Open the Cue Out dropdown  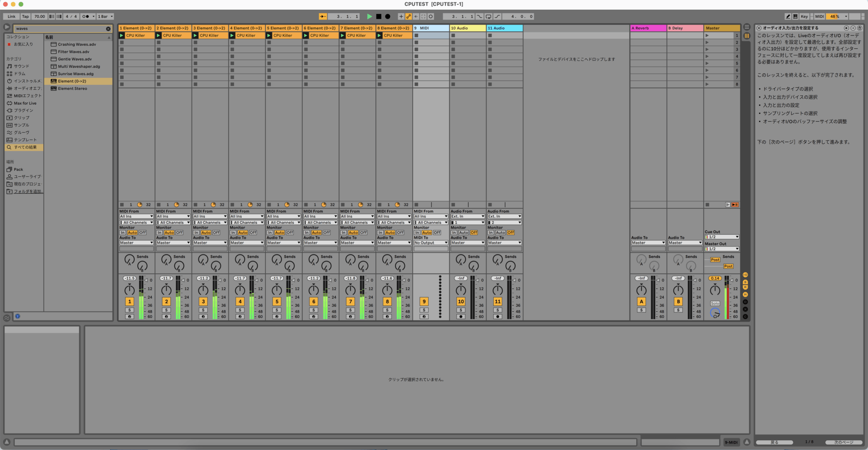(x=722, y=237)
